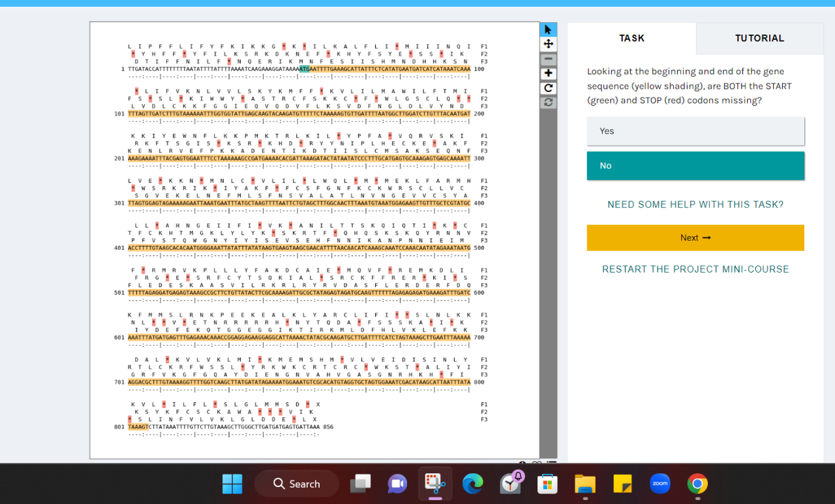Select the pointer arrow tool
Viewport: 835px width, 504px height.
point(548,29)
